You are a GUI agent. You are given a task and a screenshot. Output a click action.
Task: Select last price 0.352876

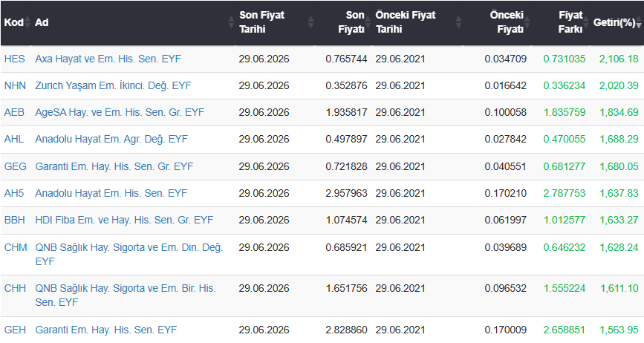click(346, 85)
